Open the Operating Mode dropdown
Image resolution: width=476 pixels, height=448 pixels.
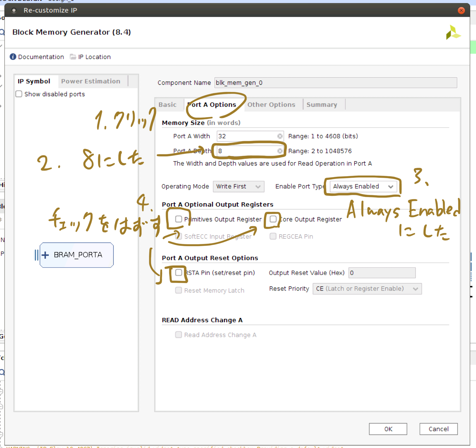coord(239,186)
